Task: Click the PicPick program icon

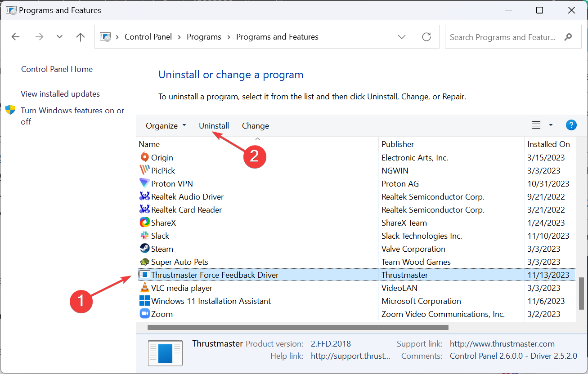Action: click(x=144, y=170)
